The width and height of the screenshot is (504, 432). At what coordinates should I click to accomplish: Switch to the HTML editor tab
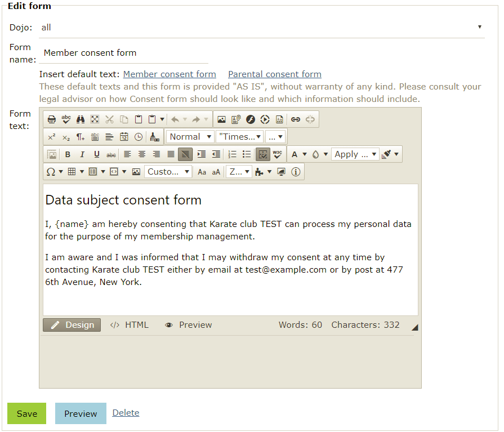130,325
